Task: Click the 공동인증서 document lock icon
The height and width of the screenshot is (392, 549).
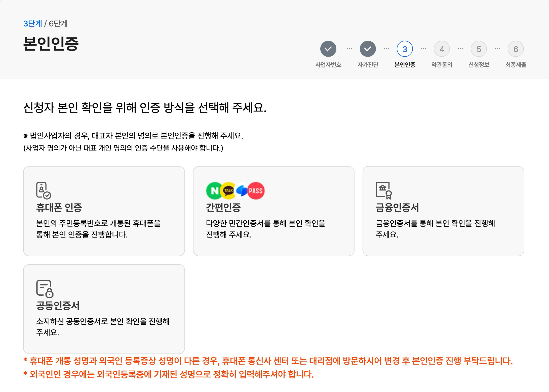Action: coord(45,288)
